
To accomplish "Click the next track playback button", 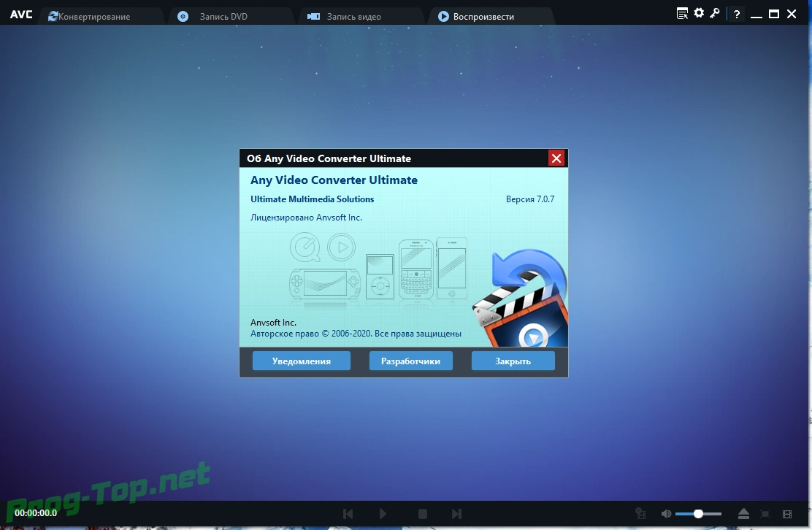I will click(x=456, y=514).
